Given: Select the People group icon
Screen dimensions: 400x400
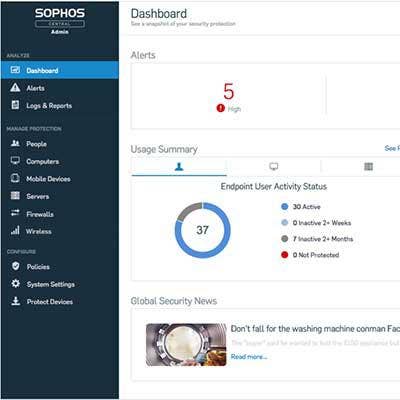Looking at the screenshot, I should coord(15,143).
